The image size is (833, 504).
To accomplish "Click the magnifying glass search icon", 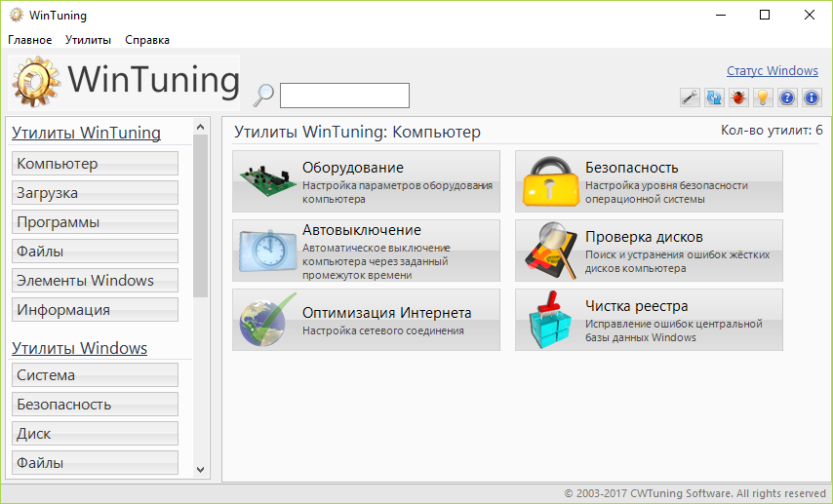I will tap(263, 96).
